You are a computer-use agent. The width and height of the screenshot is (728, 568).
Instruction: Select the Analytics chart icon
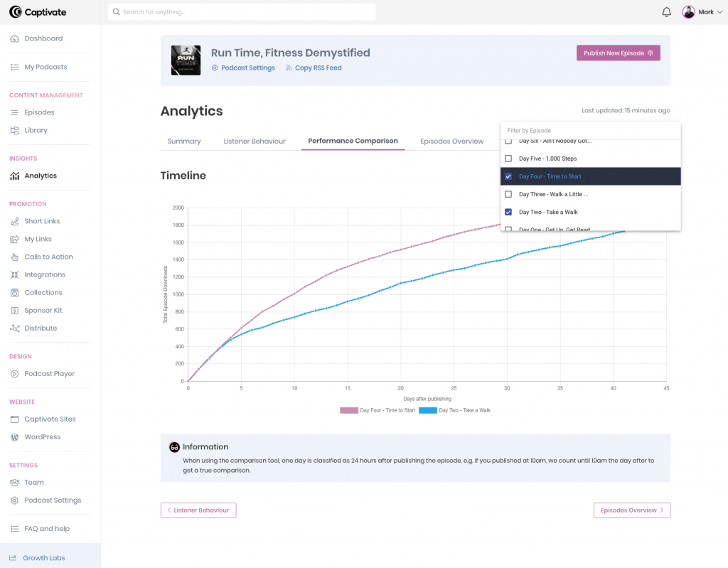click(x=16, y=176)
